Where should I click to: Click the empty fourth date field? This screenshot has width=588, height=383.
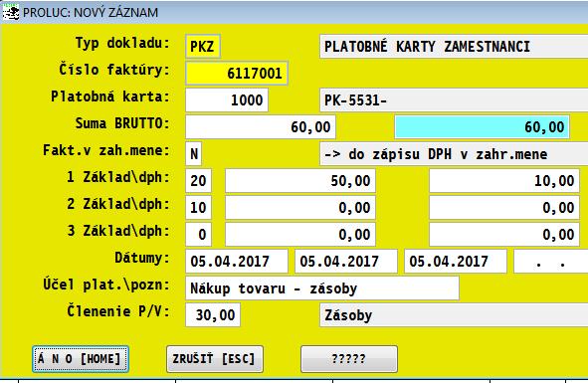[x=551, y=261]
